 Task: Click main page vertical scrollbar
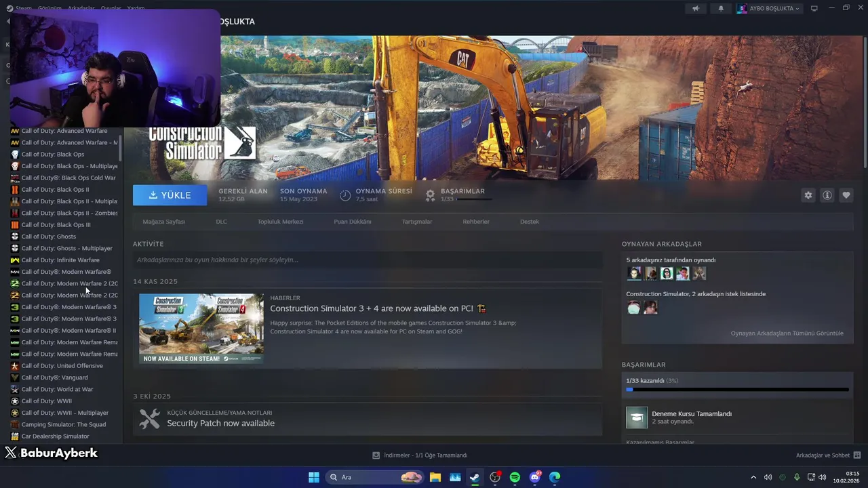(x=865, y=102)
